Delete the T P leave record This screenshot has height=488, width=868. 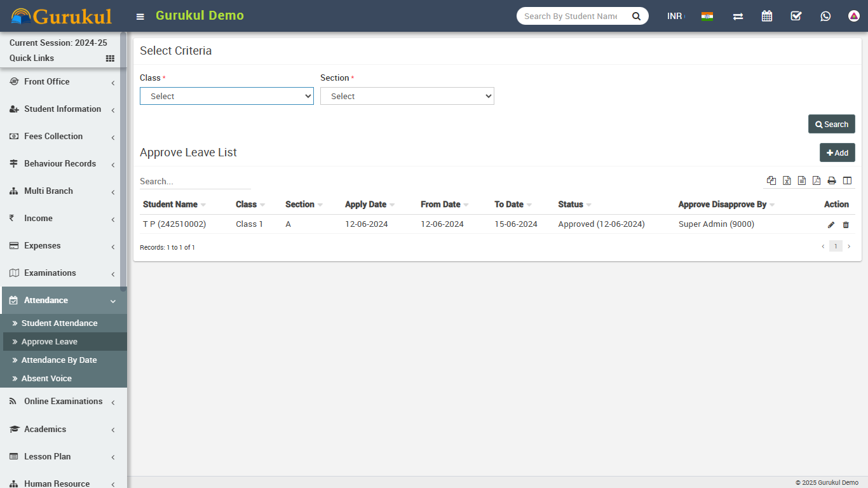[846, 225]
